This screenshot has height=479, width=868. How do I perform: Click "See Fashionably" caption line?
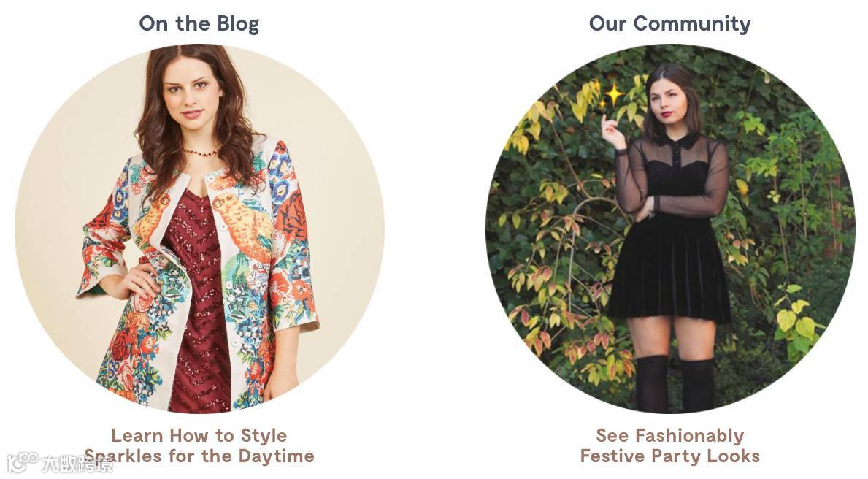[x=670, y=436]
